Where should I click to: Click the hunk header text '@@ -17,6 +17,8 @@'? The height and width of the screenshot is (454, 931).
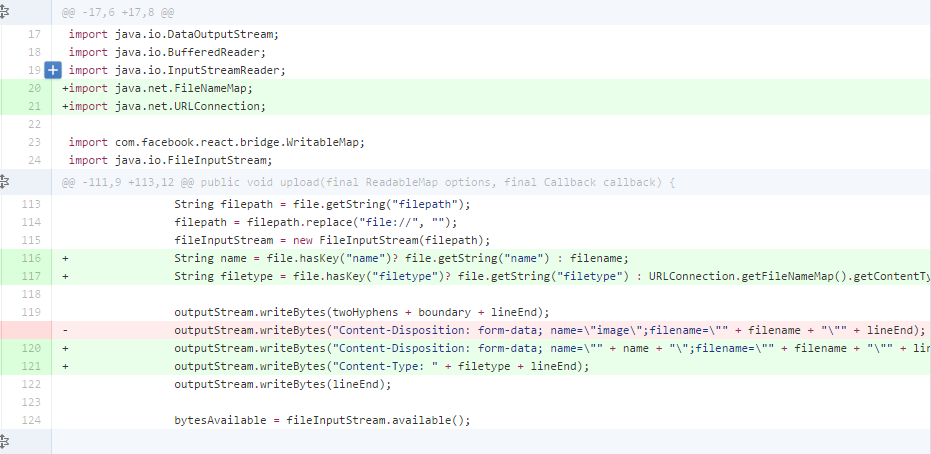click(x=118, y=12)
